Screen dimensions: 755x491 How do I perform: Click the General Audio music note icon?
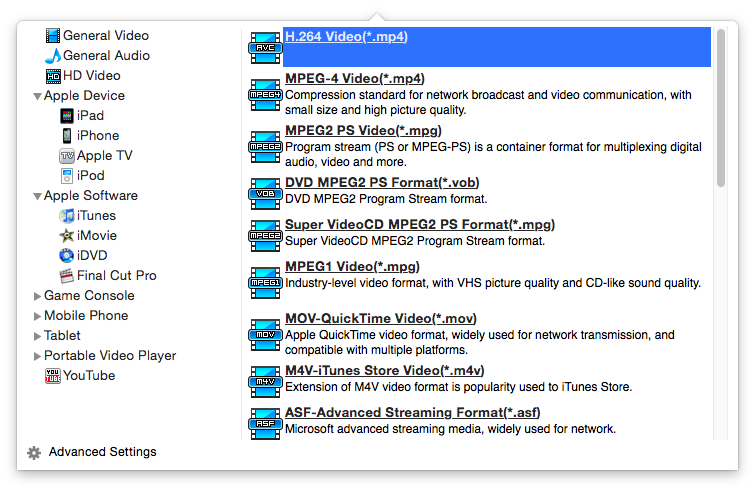tap(53, 56)
